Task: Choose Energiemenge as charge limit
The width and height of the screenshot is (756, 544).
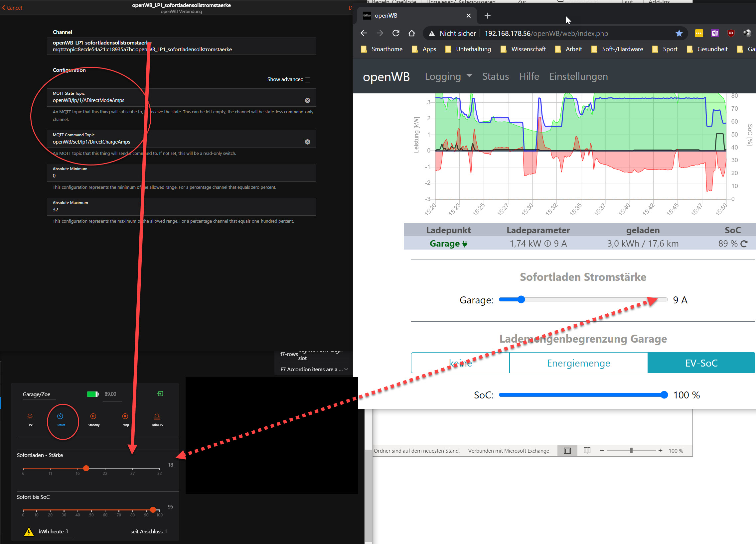Action: pyautogui.click(x=578, y=363)
